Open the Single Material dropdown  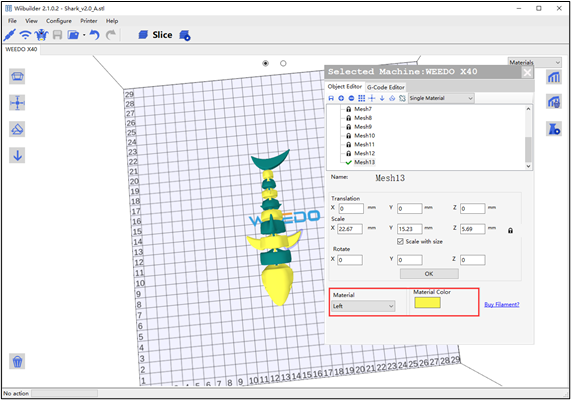click(441, 98)
